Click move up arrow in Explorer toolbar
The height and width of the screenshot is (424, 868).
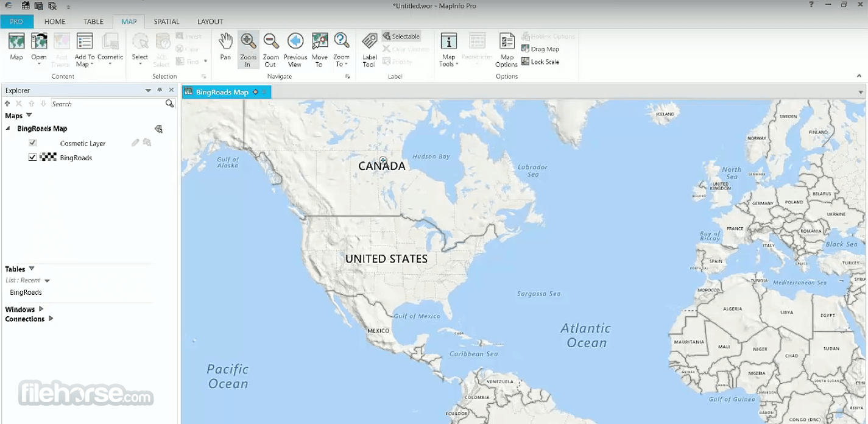coord(32,104)
